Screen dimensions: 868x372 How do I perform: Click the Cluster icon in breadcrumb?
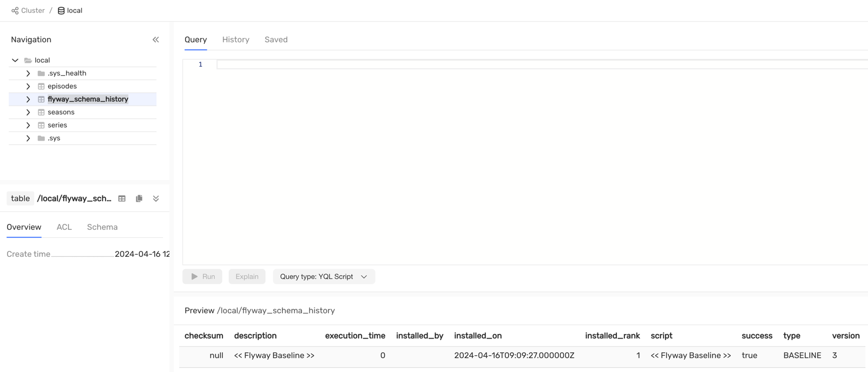(15, 10)
